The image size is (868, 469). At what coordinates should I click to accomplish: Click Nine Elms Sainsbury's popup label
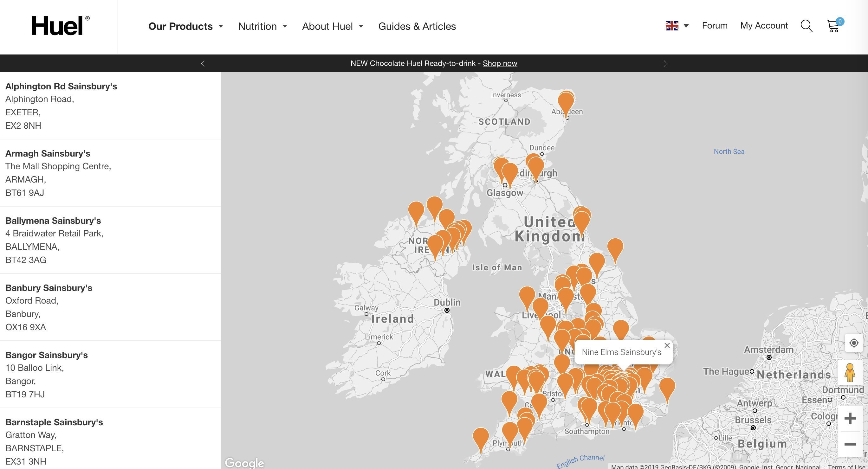pos(621,352)
